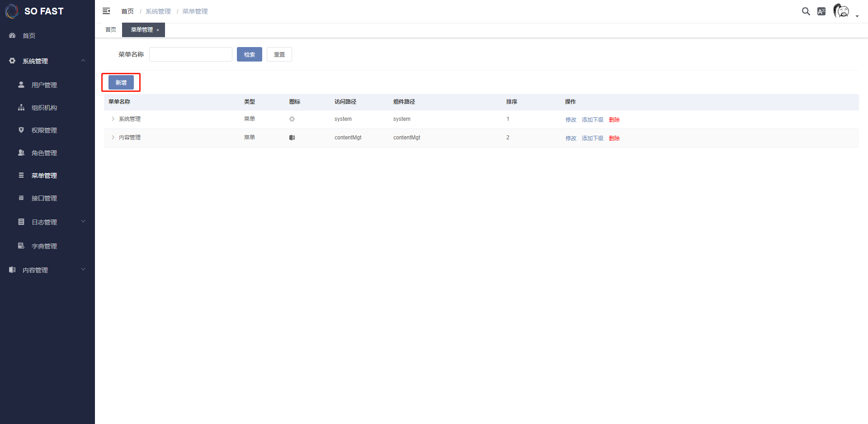Screen dimensions: 868x424
Task: Open 接口管理 in the sidebar
Action: point(44,198)
